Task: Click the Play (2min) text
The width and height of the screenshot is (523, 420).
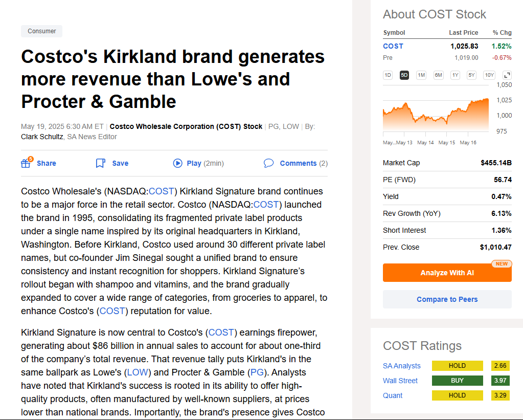Action: pos(205,163)
